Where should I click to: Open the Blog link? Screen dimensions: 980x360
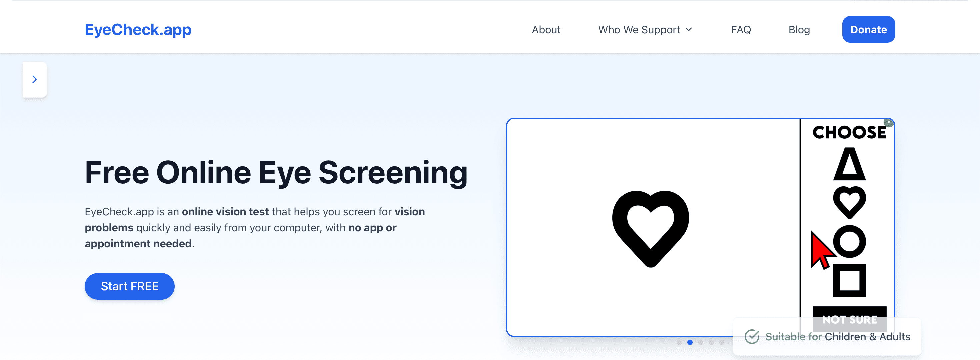point(799,30)
